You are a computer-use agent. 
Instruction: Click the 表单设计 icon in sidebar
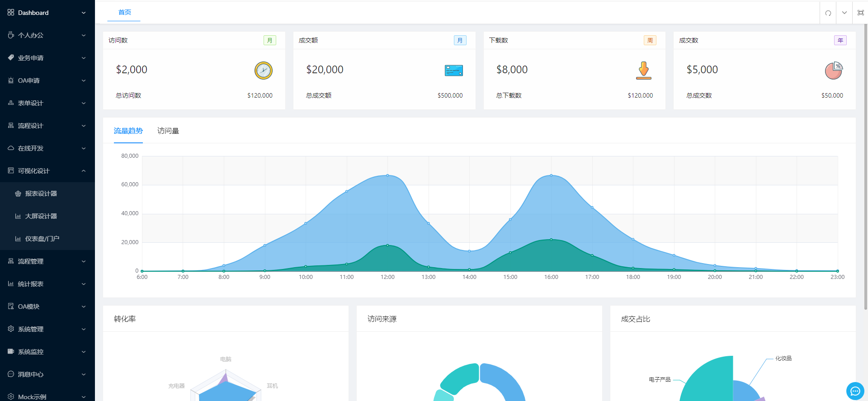coord(11,103)
